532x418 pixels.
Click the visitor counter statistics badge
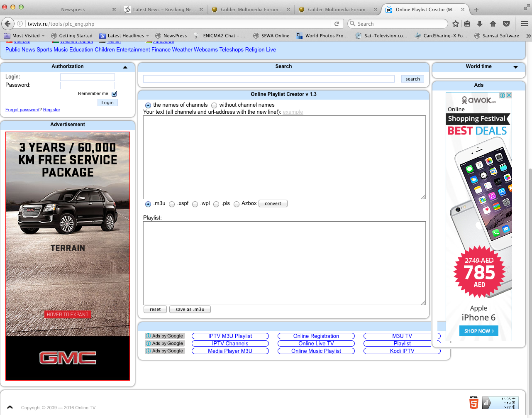tap(500, 403)
